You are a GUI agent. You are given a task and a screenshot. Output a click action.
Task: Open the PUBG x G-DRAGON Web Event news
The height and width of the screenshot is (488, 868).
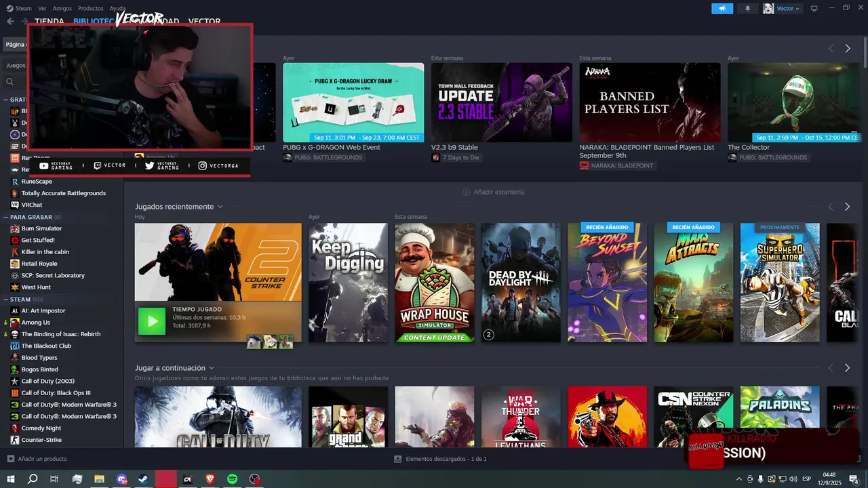pos(353,102)
